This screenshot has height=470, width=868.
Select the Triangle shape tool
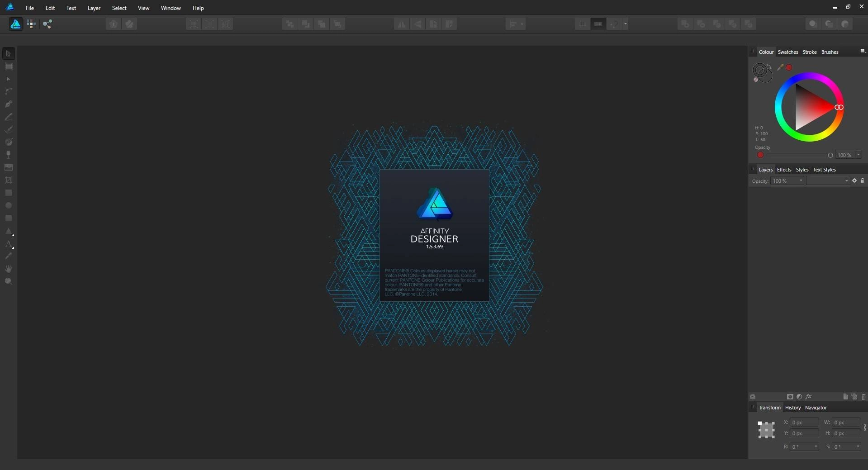pos(8,231)
